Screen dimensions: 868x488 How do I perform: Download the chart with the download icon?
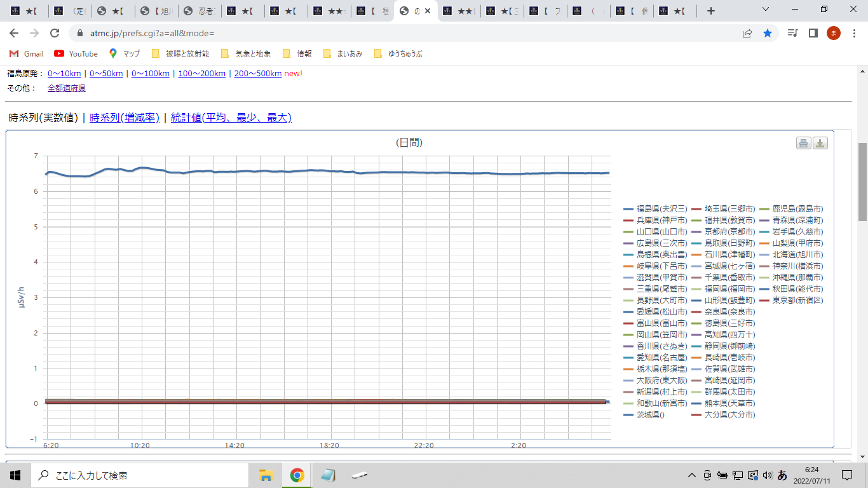pyautogui.click(x=820, y=143)
